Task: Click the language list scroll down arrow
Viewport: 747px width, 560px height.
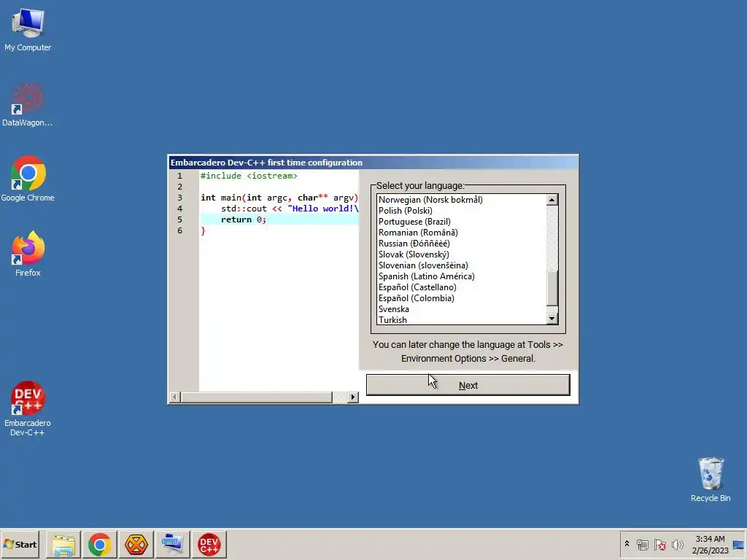Action: coord(551,319)
